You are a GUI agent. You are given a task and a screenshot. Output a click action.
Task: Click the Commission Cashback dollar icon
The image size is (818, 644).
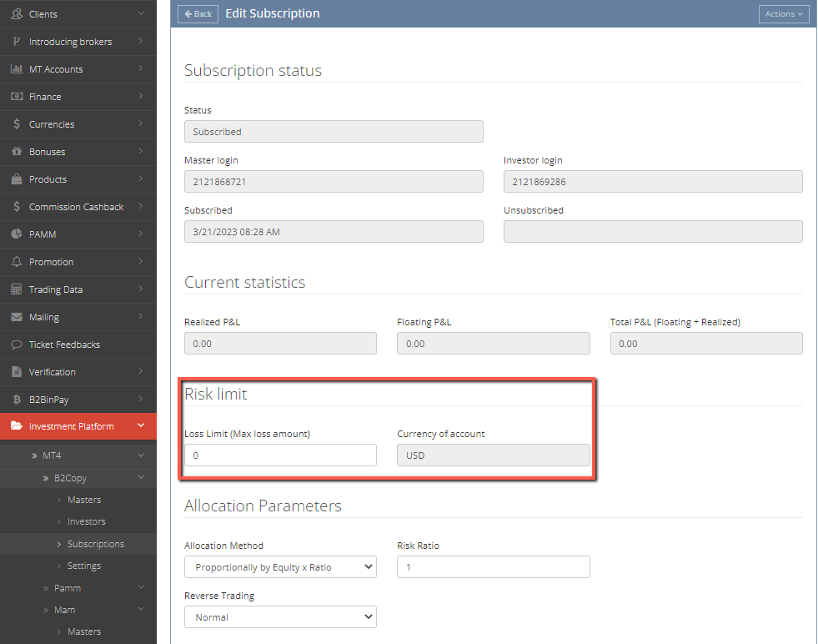pos(17,207)
